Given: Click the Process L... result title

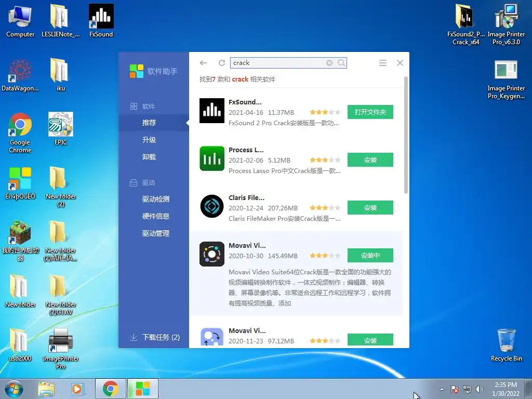Looking at the screenshot, I should (x=246, y=150).
